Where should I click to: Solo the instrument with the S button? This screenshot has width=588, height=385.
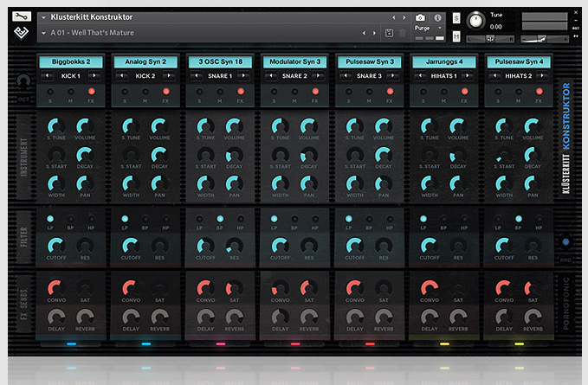456,18
